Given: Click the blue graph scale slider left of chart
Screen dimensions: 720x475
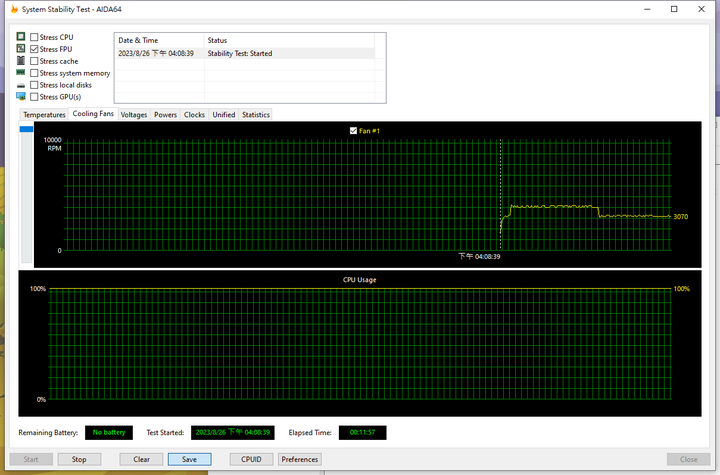Looking at the screenshot, I should point(26,129).
